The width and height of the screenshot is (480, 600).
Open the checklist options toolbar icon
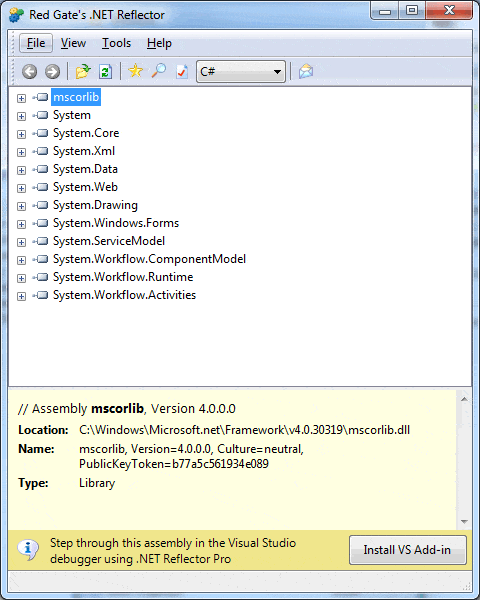(x=182, y=72)
